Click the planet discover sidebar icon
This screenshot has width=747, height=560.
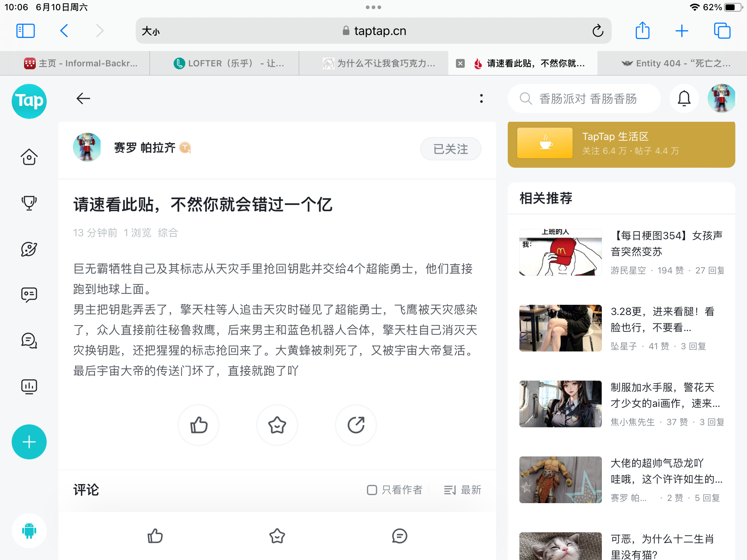coord(29,249)
